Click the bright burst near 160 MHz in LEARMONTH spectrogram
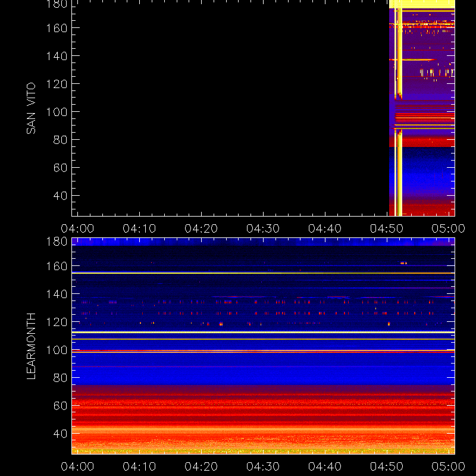Image resolution: width=476 pixels, height=476 pixels. [403, 263]
